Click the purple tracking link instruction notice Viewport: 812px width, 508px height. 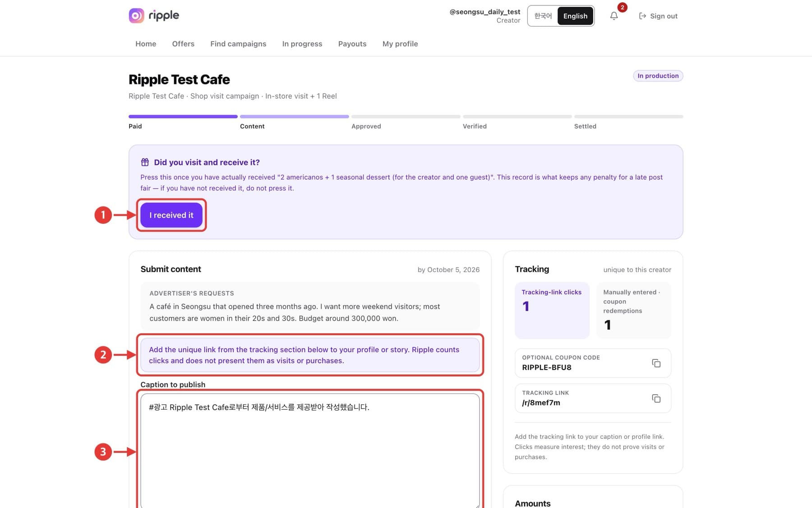310,355
